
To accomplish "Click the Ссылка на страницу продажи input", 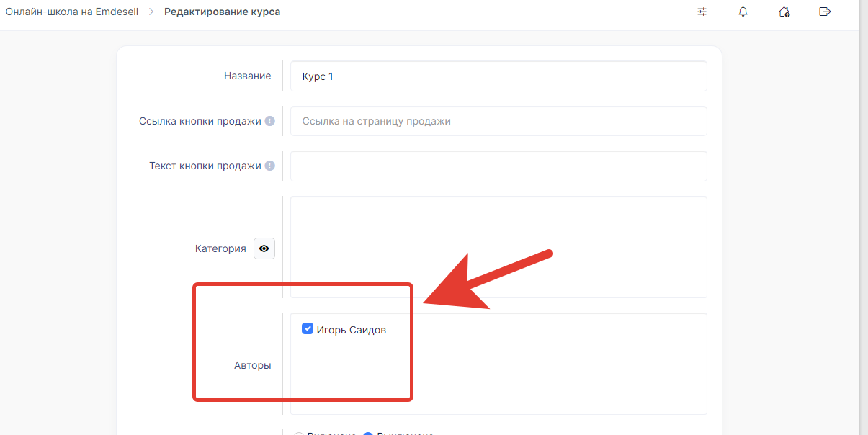I will [498, 121].
